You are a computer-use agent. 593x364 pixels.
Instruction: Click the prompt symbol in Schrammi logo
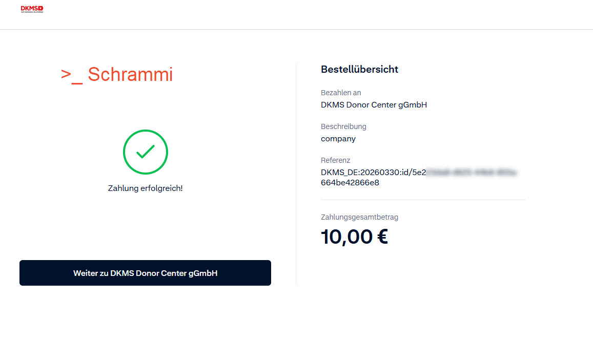point(71,75)
